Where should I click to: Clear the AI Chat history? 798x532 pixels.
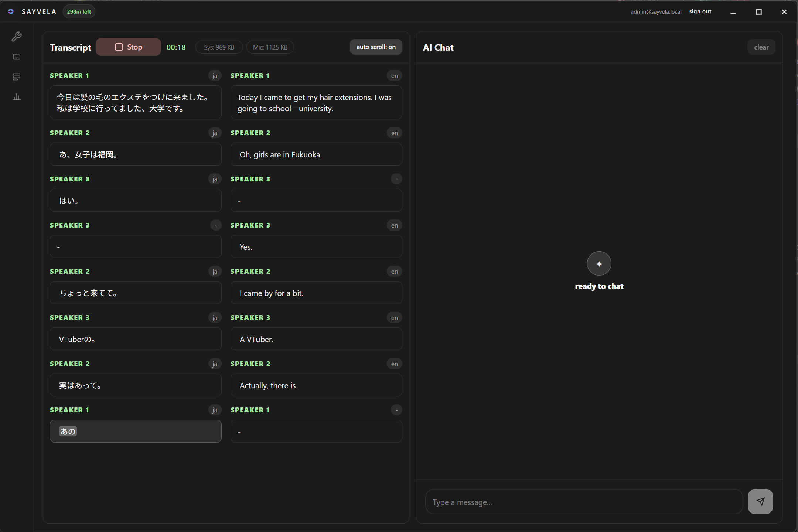[761, 47]
